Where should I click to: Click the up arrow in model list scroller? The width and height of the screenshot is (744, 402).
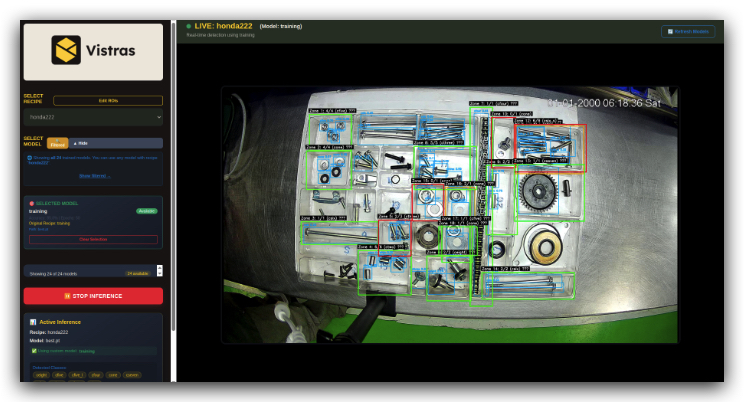[159, 268]
